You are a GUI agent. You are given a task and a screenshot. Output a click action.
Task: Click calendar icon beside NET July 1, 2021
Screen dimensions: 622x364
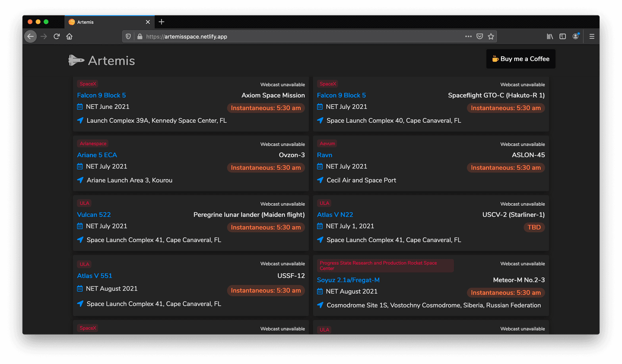320,226
